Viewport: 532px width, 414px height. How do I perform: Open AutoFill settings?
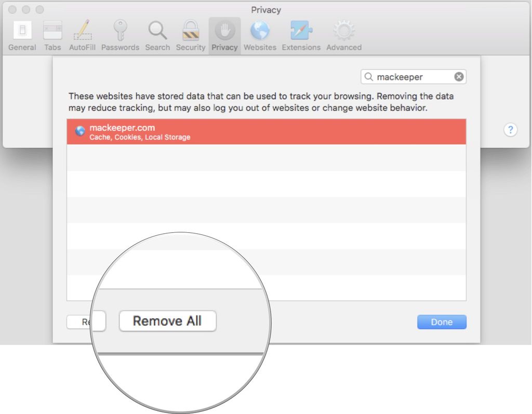82,31
